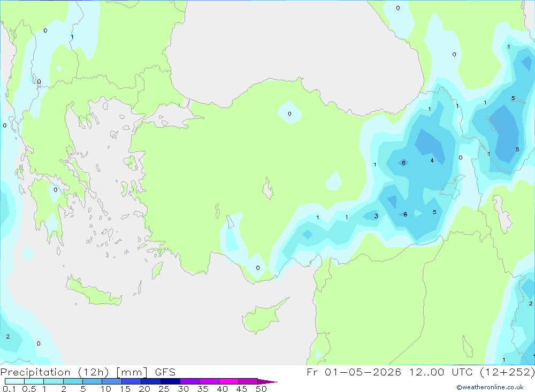Select the 35–40 mm violet swatch
This screenshot has width=535, height=392.
pyautogui.click(x=209, y=381)
